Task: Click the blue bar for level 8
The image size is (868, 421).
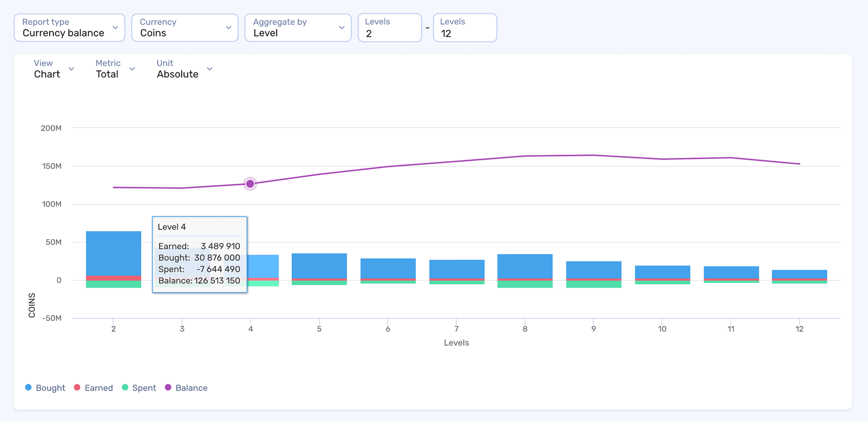Action: (525, 266)
